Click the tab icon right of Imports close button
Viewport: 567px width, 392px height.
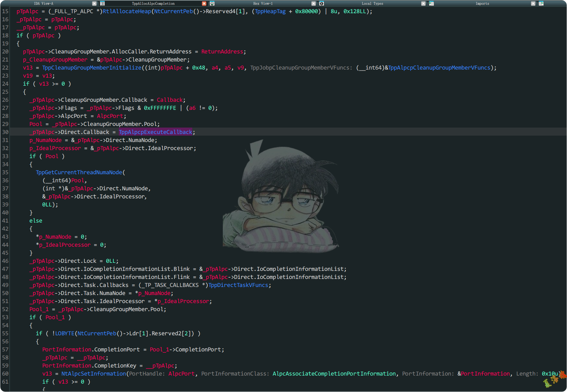(x=541, y=4)
